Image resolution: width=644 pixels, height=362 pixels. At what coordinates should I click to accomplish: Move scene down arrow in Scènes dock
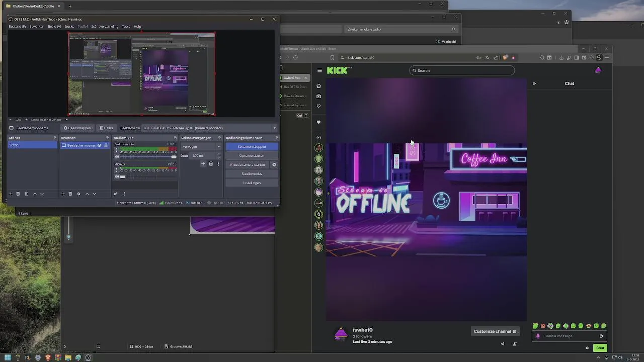pyautogui.click(x=42, y=194)
